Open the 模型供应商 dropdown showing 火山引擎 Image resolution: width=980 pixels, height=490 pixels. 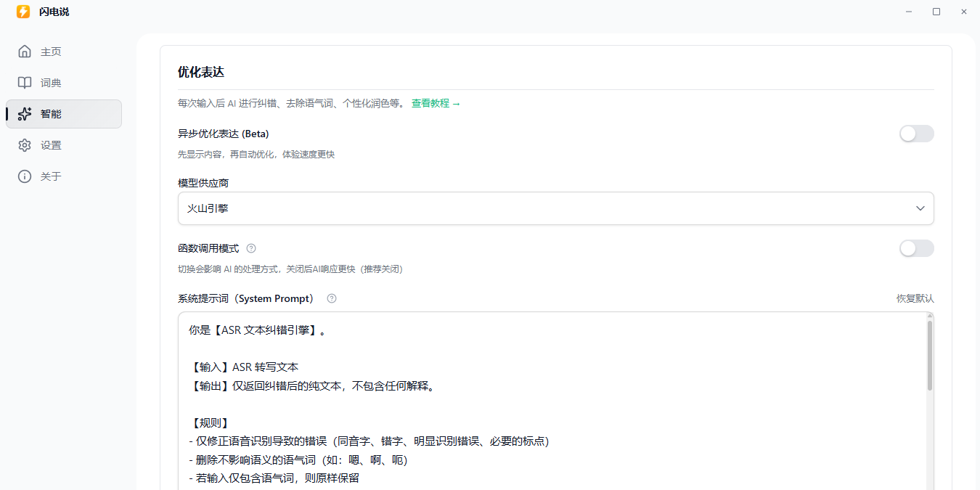tap(555, 208)
